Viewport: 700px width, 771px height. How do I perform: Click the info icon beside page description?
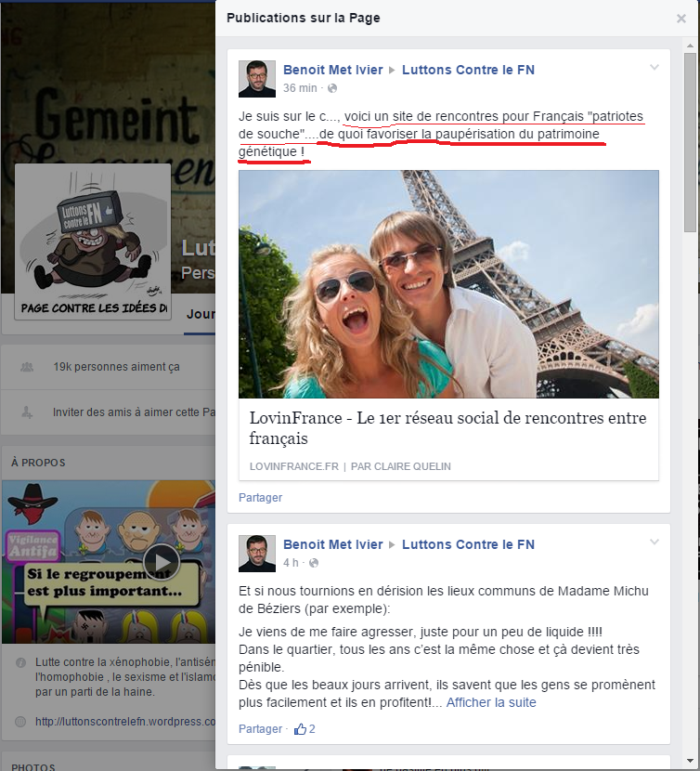pyautogui.click(x=20, y=663)
